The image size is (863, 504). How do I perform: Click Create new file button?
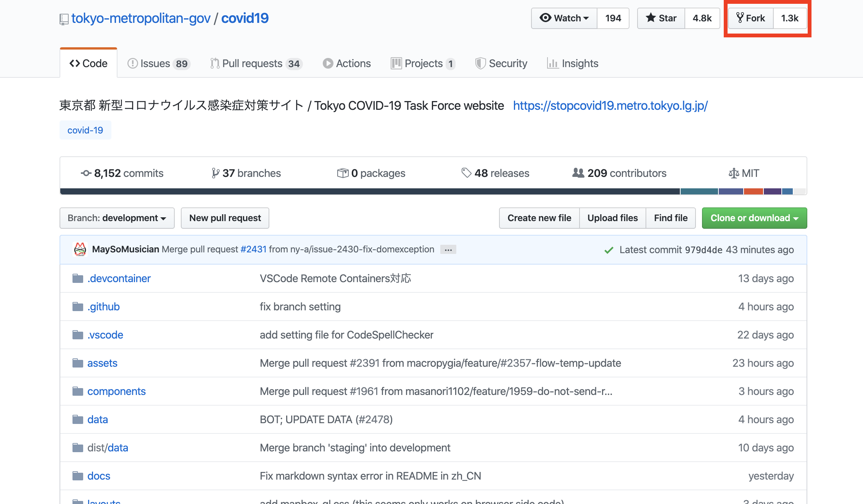539,218
